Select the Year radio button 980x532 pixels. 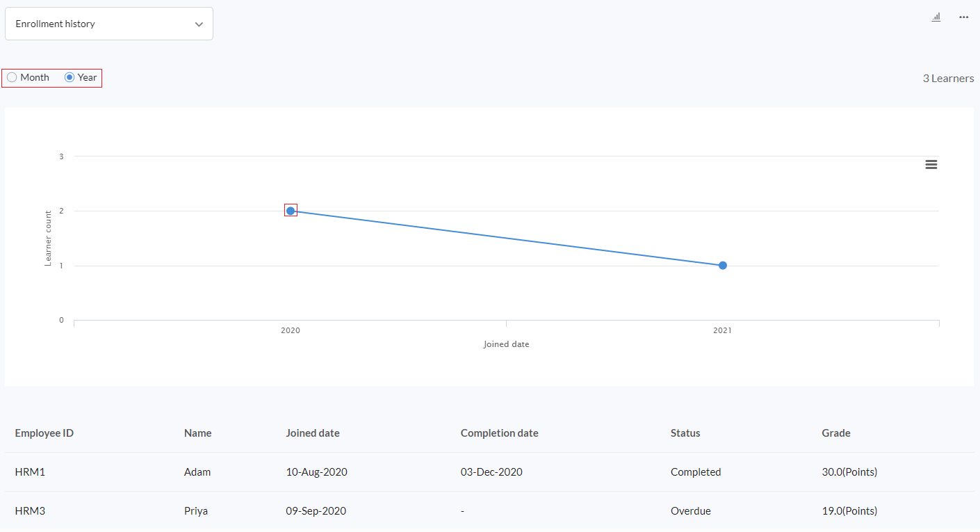pyautogui.click(x=70, y=77)
